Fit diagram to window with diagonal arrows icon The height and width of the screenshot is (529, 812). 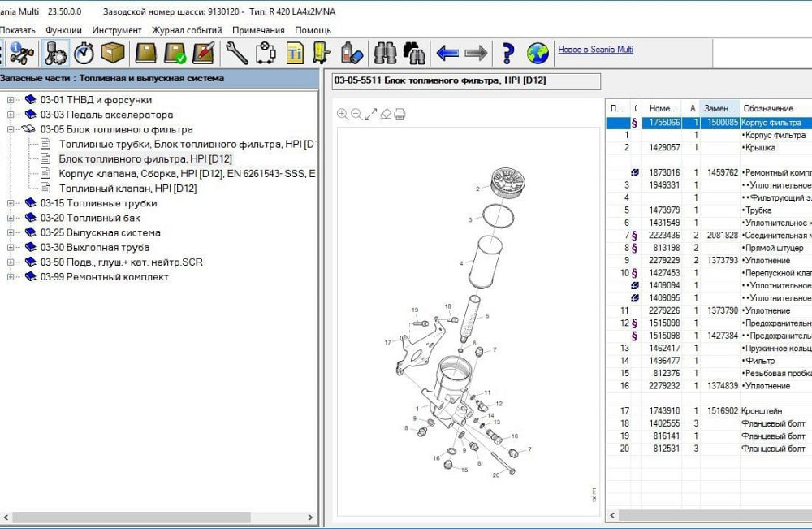(371, 115)
